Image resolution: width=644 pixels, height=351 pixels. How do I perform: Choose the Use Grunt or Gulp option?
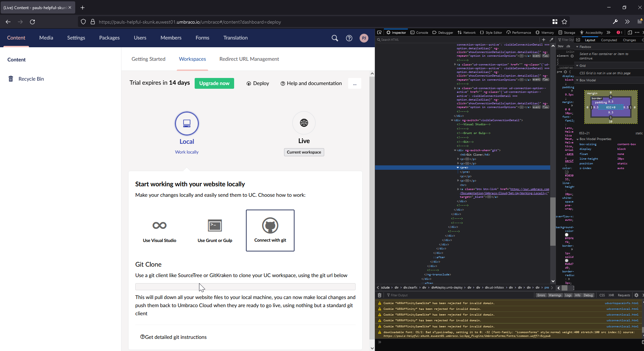click(x=215, y=231)
